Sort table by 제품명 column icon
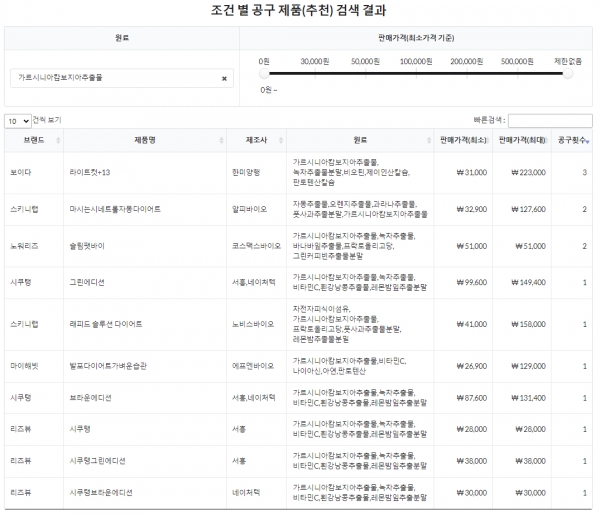The image size is (600, 515). pos(221,140)
